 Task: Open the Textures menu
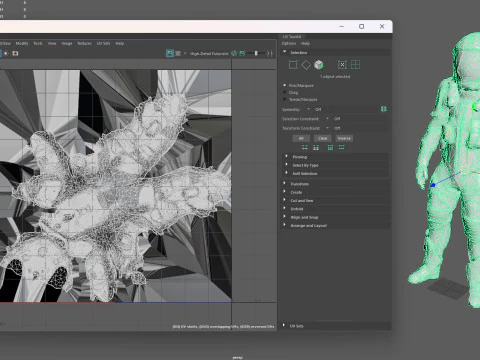(84, 43)
